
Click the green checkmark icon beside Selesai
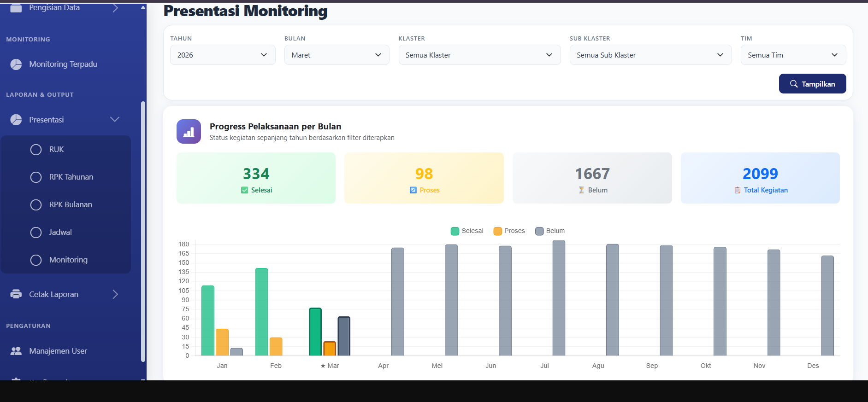tap(245, 190)
